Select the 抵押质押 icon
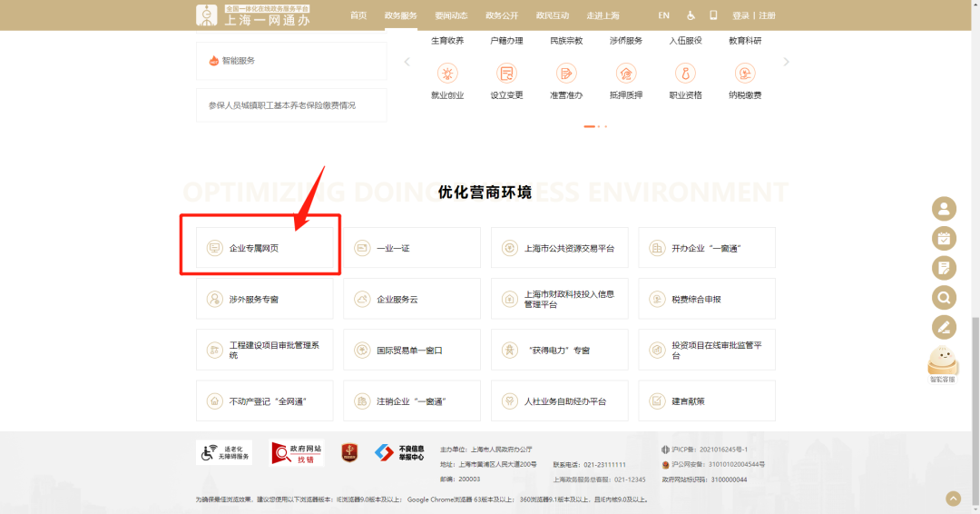 [x=625, y=74]
